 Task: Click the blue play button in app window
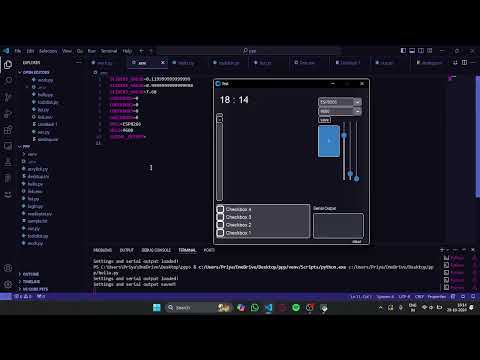329,141
